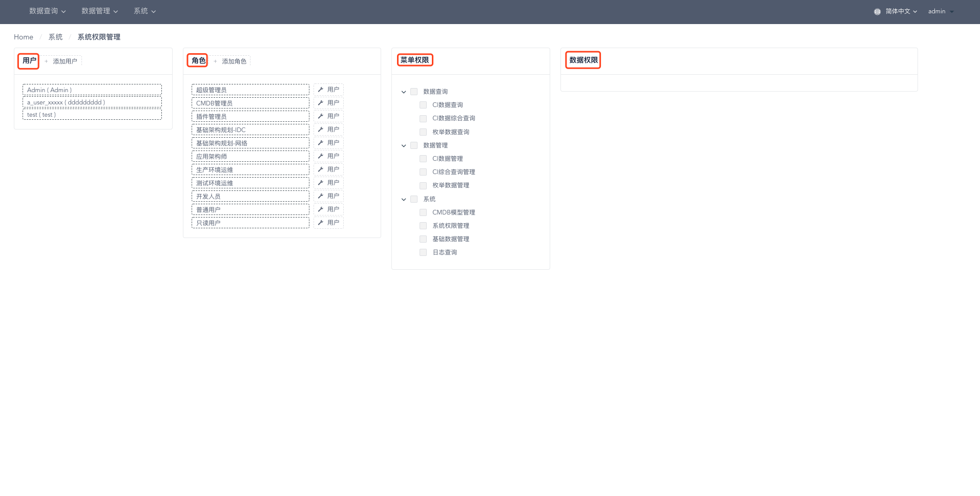980x496 pixels.
Task: Check the CI数据综合查询 checkbox
Action: (x=423, y=118)
